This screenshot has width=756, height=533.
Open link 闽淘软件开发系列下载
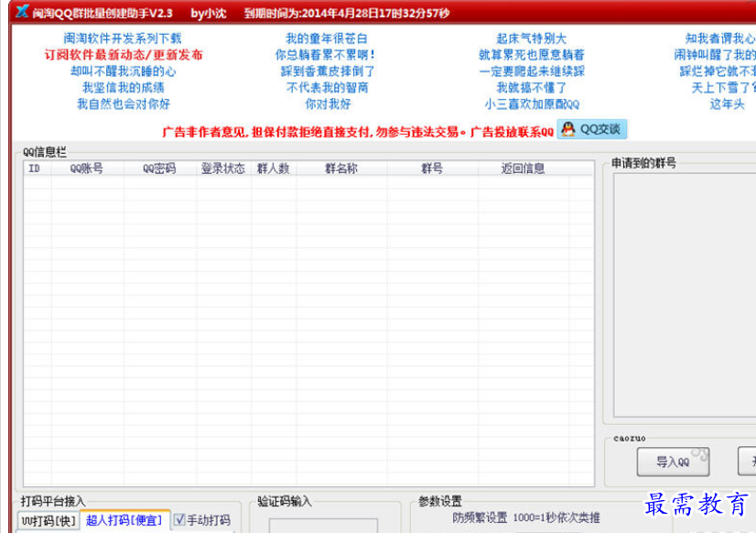(123, 38)
